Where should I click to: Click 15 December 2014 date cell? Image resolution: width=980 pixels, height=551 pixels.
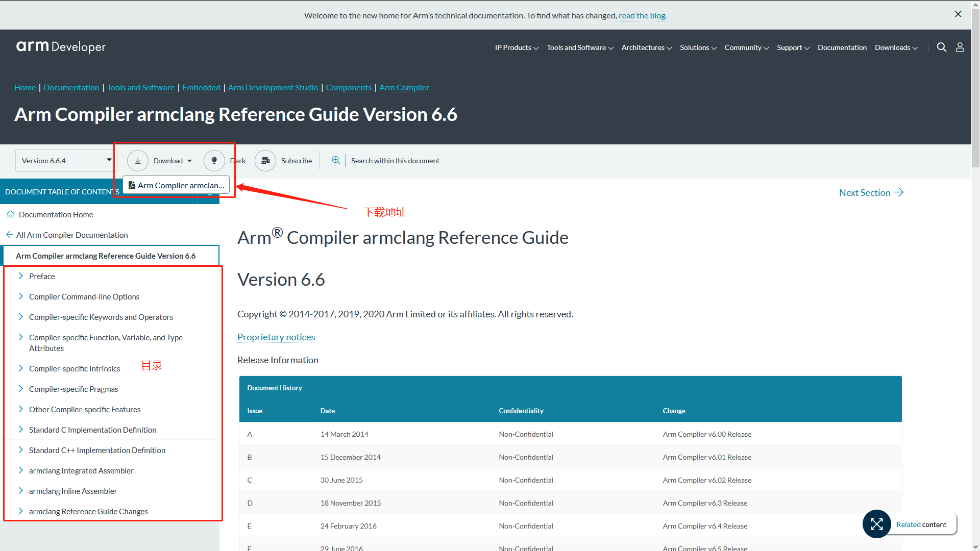[351, 457]
